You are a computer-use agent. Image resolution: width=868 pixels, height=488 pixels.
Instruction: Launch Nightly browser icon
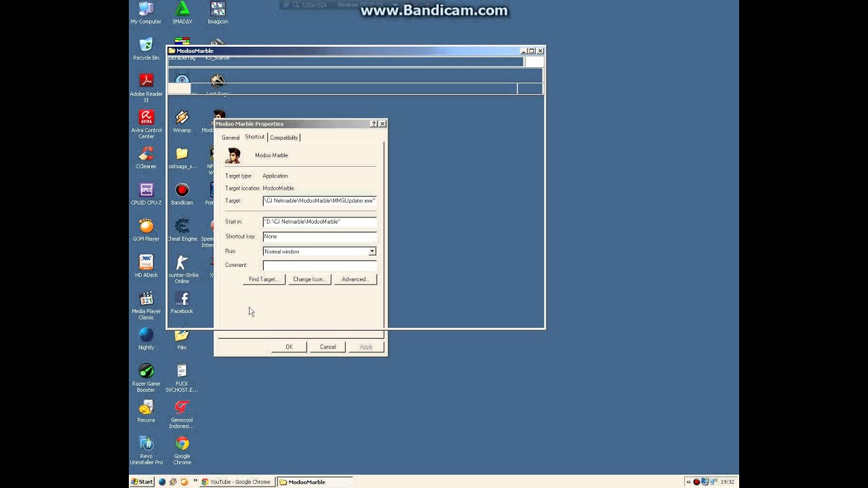(x=146, y=338)
